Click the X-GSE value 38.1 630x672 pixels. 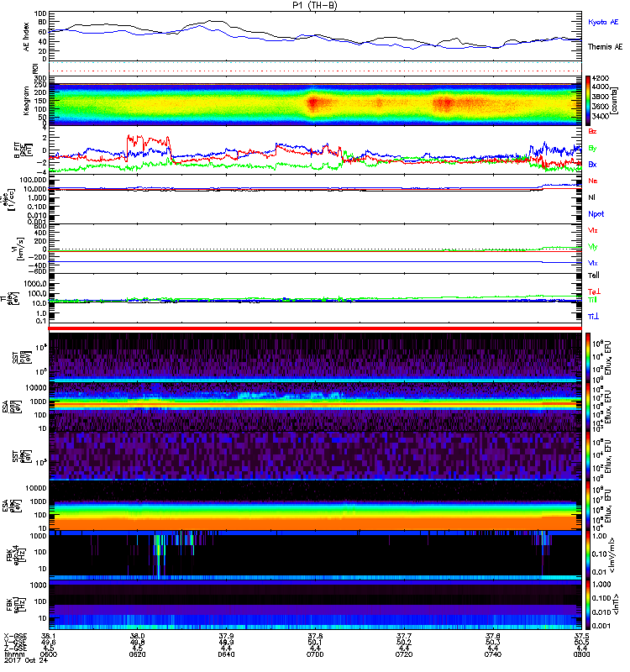49,636
